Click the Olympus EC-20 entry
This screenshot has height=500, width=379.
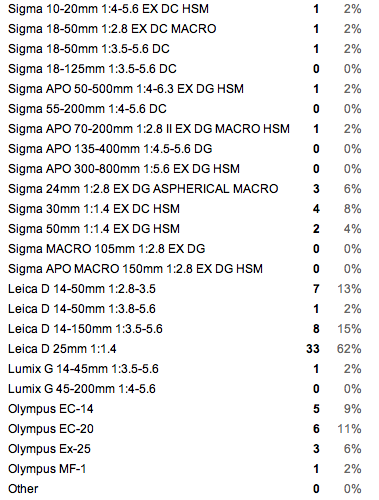tap(51, 429)
